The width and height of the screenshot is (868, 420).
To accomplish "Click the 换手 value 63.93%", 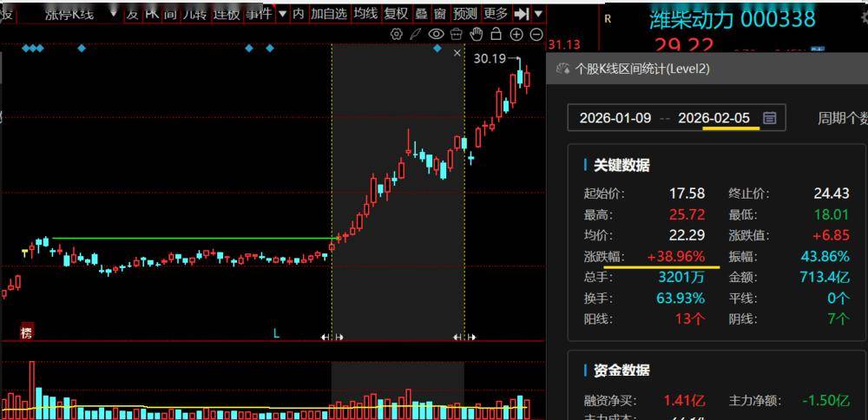I will pos(681,299).
